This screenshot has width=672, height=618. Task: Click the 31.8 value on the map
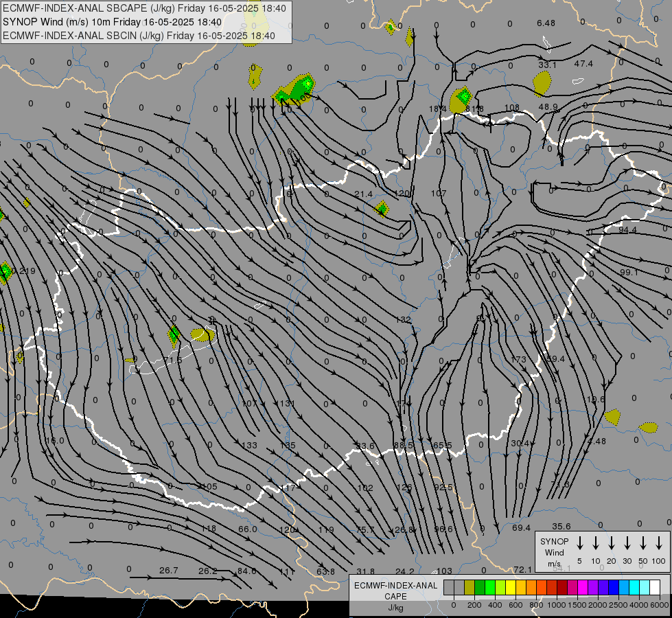[365, 572]
